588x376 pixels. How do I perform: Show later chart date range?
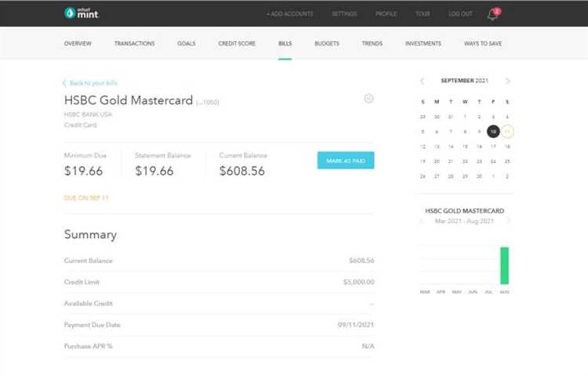point(508,221)
